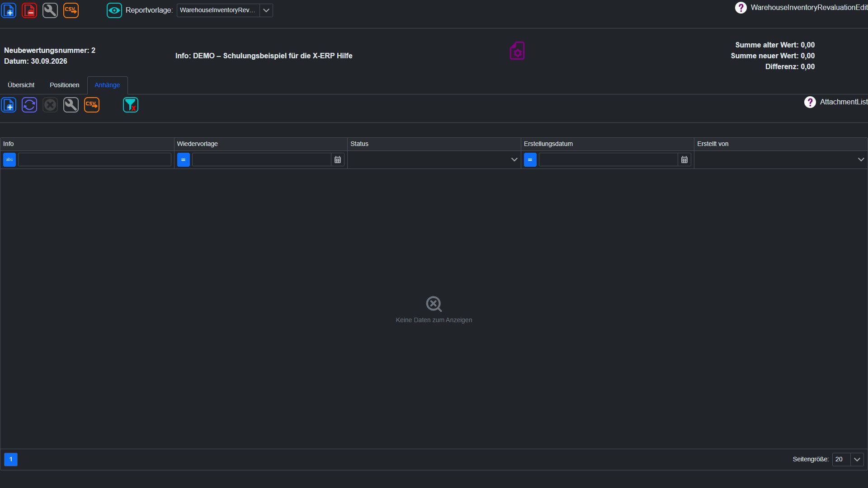Sort by the Wiedervorlage column header
This screenshot has height=488, width=868.
pos(261,144)
